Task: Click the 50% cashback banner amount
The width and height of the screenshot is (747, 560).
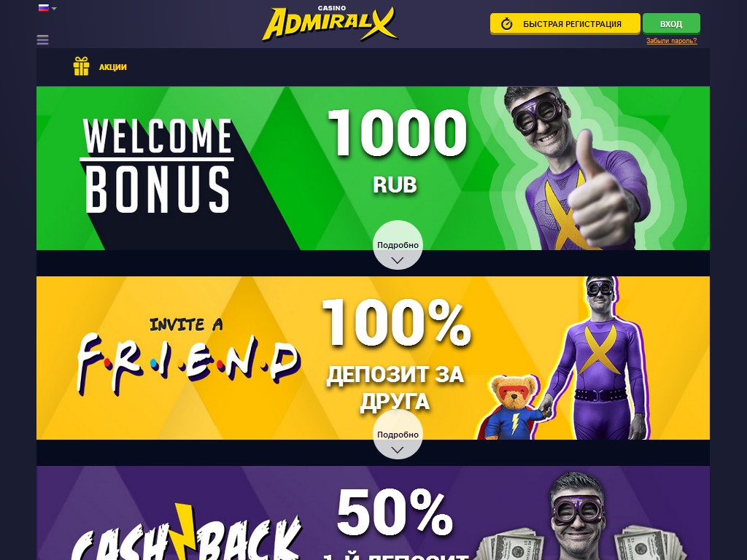Action: click(x=395, y=513)
